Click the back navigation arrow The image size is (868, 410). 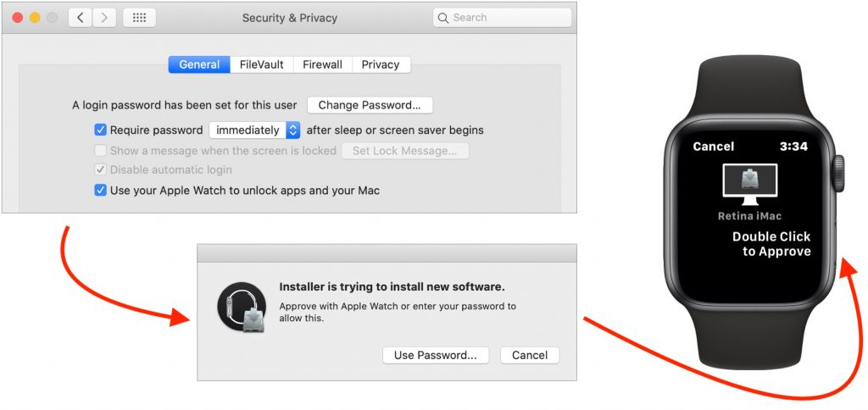point(81,18)
